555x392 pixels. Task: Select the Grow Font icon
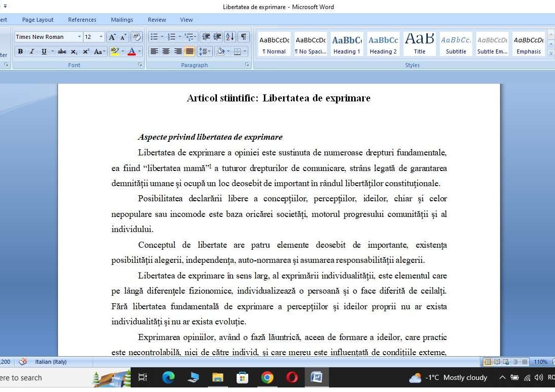(112, 36)
